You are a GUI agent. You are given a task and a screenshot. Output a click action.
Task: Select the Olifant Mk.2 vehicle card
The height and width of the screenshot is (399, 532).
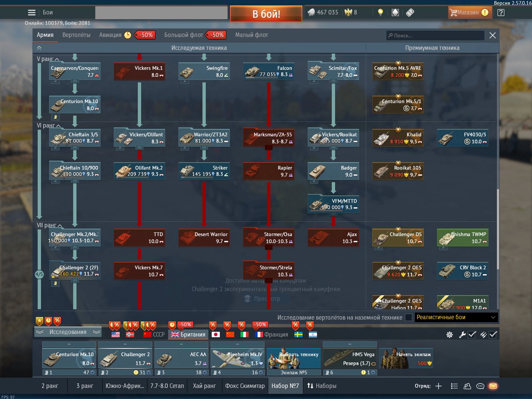[x=139, y=171]
